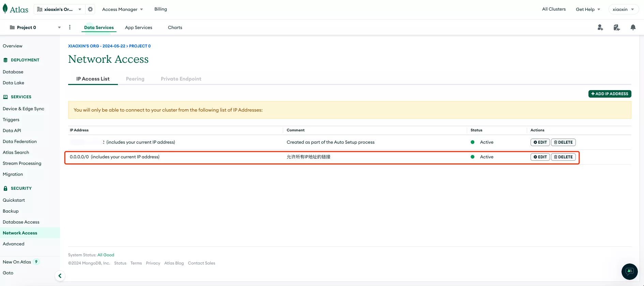Open Triggers in sidebar
Screen dimensions: 644x286
pos(11,120)
